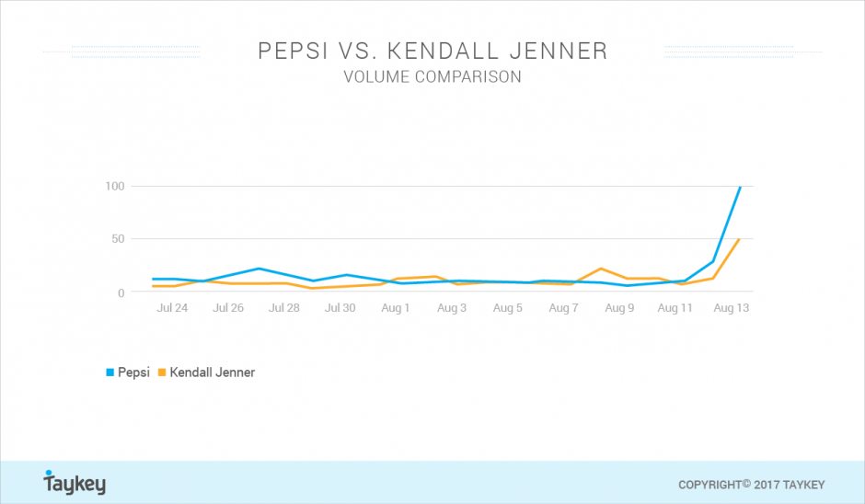Image resolution: width=865 pixels, height=504 pixels.
Task: Click the Aug 9 axis label
Action: [619, 308]
